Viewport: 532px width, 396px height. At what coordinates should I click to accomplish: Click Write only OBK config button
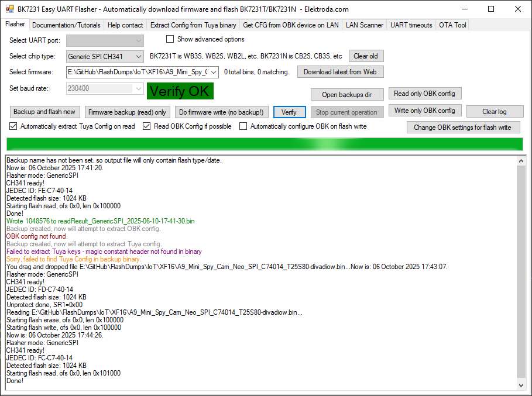click(x=425, y=111)
